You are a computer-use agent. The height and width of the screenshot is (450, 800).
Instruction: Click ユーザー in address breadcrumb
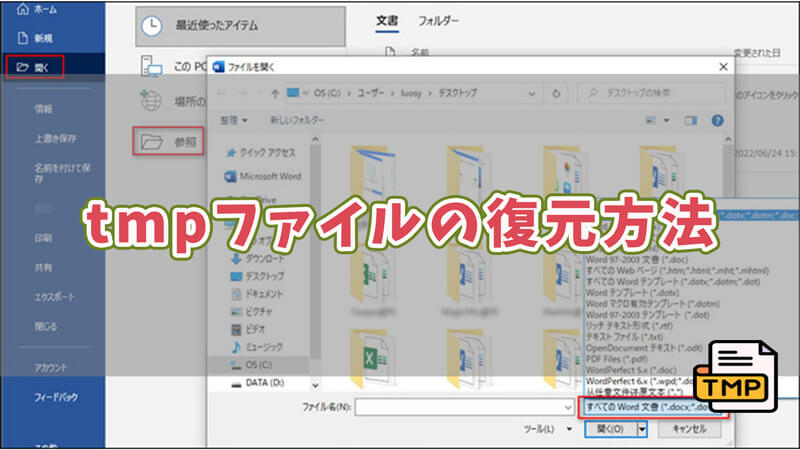[x=370, y=93]
